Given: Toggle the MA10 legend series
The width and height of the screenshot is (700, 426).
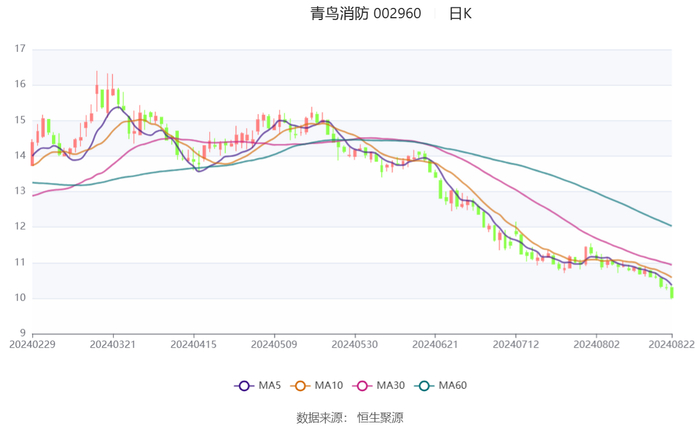Looking at the screenshot, I should pyautogui.click(x=317, y=385).
